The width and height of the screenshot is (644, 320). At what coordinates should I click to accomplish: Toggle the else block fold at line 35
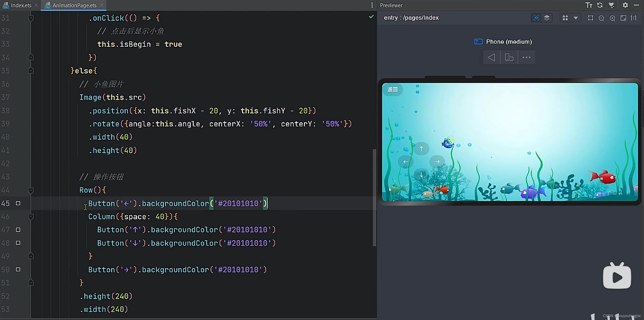tap(31, 71)
